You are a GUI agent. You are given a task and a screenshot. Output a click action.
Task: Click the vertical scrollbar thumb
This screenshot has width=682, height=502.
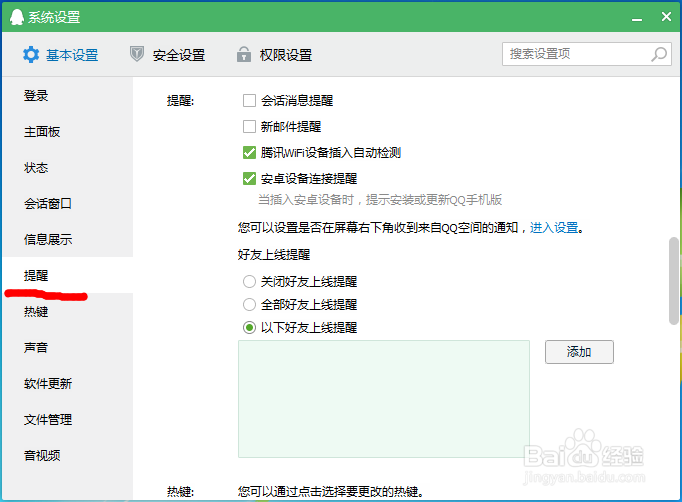[x=674, y=281]
